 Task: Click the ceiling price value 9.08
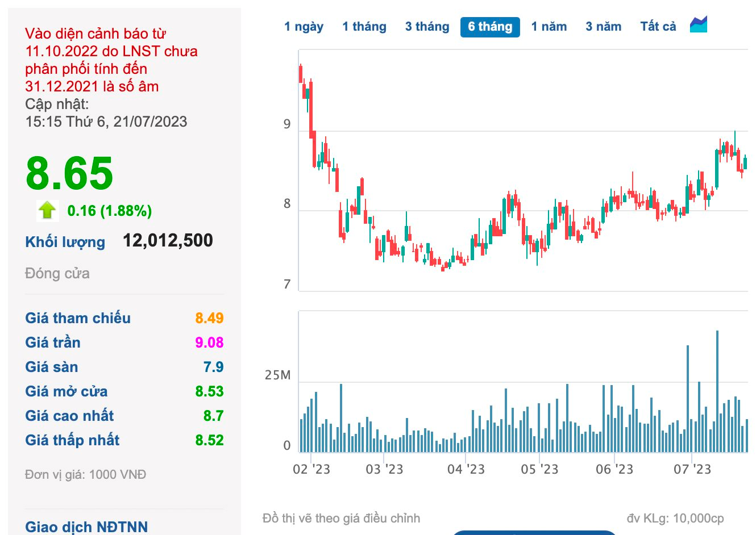(x=209, y=342)
